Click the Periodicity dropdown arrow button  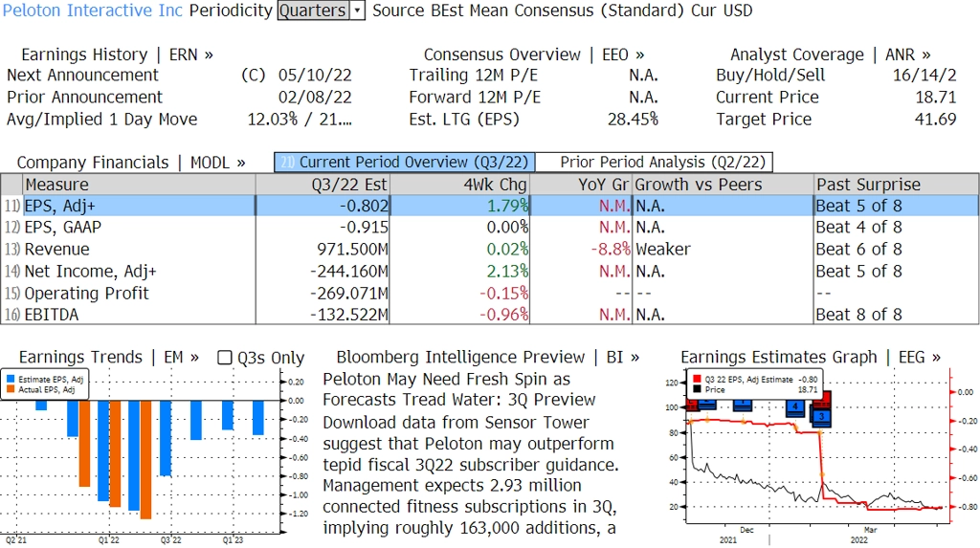[358, 11]
